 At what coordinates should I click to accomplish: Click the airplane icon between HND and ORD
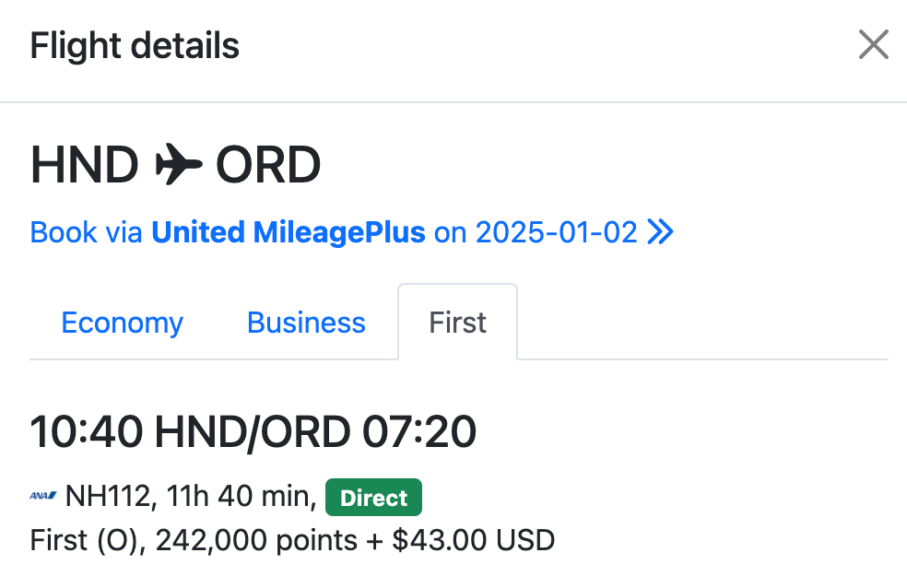tap(177, 166)
